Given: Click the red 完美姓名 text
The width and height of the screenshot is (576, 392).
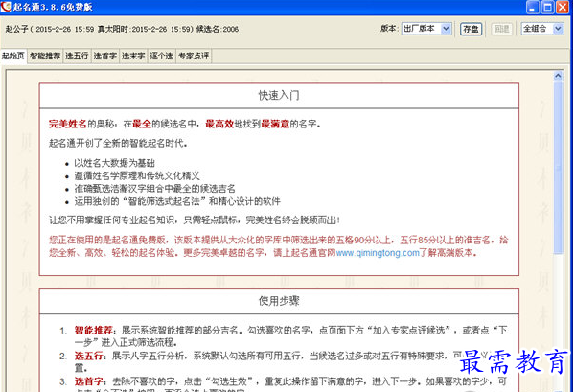Looking at the screenshot, I should pyautogui.click(x=68, y=124).
